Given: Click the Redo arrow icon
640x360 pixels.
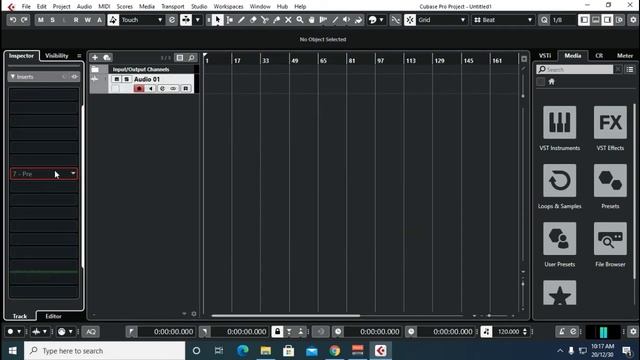Looking at the screenshot, I should (24, 20).
